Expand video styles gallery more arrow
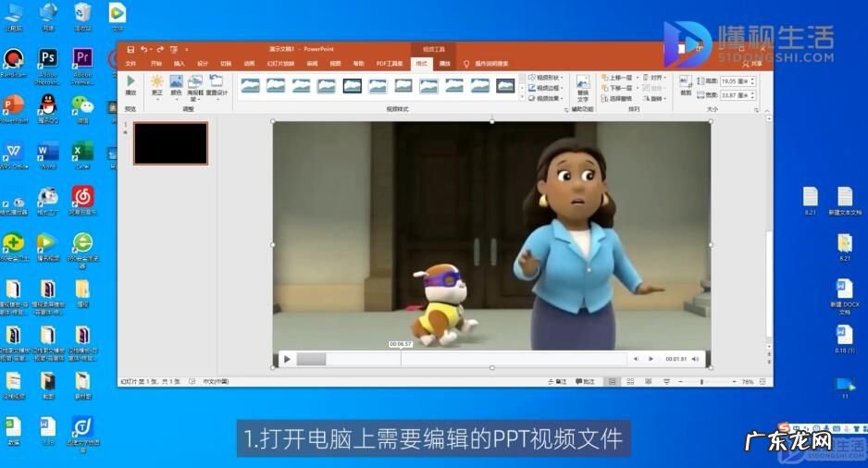 [x=522, y=97]
